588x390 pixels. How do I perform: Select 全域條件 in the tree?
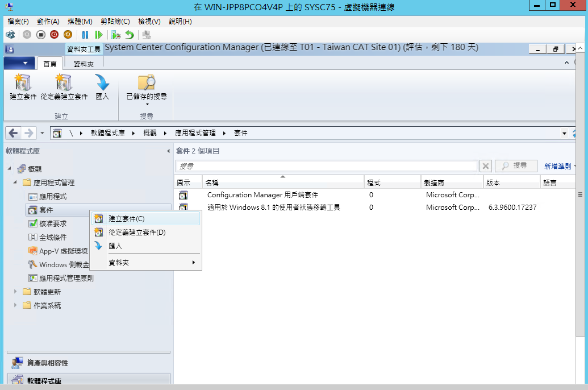pos(48,237)
